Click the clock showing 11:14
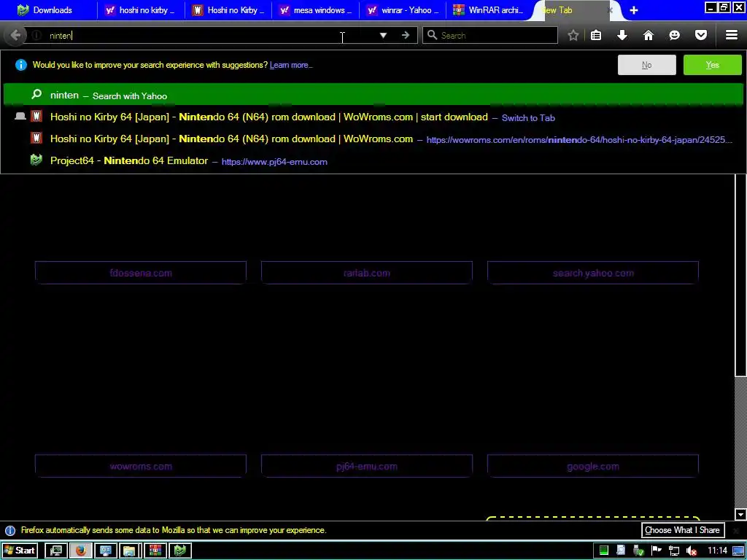The image size is (747, 560). pyautogui.click(x=717, y=551)
